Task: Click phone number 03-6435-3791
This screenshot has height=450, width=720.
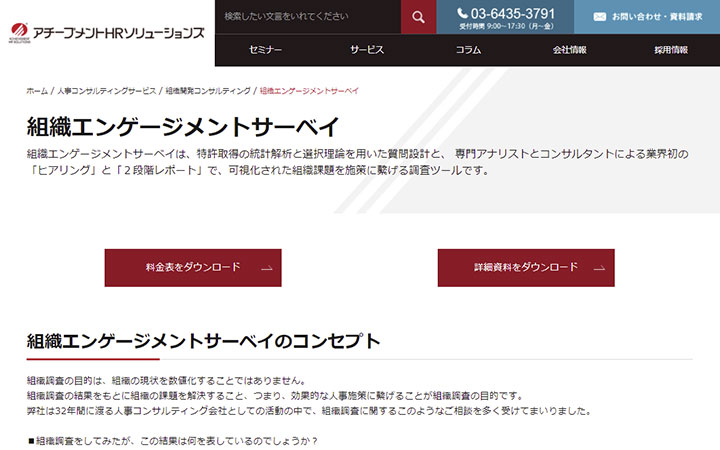Action: pyautogui.click(x=512, y=14)
